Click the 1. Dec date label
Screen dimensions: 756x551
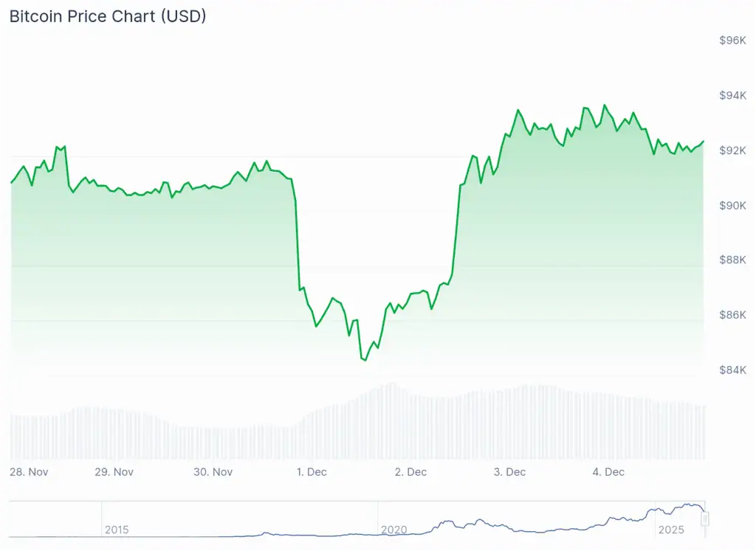312,472
